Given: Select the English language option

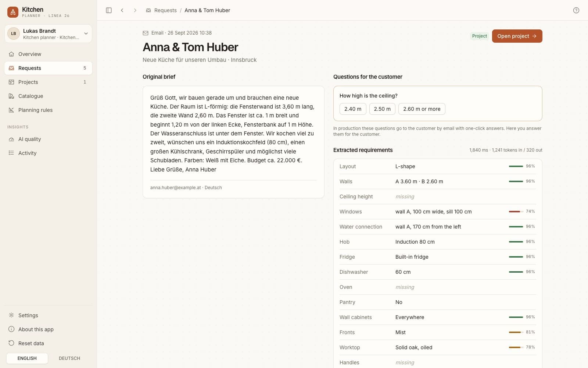Looking at the screenshot, I should point(27,358).
